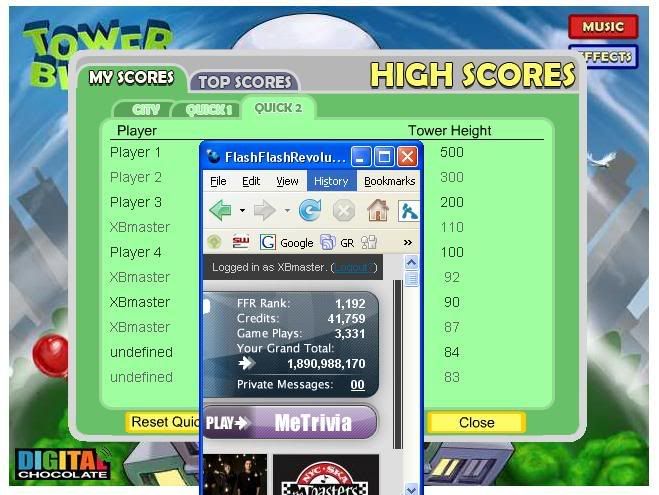Go to the browser Home page icon
The width and height of the screenshot is (659, 495).
click(377, 211)
